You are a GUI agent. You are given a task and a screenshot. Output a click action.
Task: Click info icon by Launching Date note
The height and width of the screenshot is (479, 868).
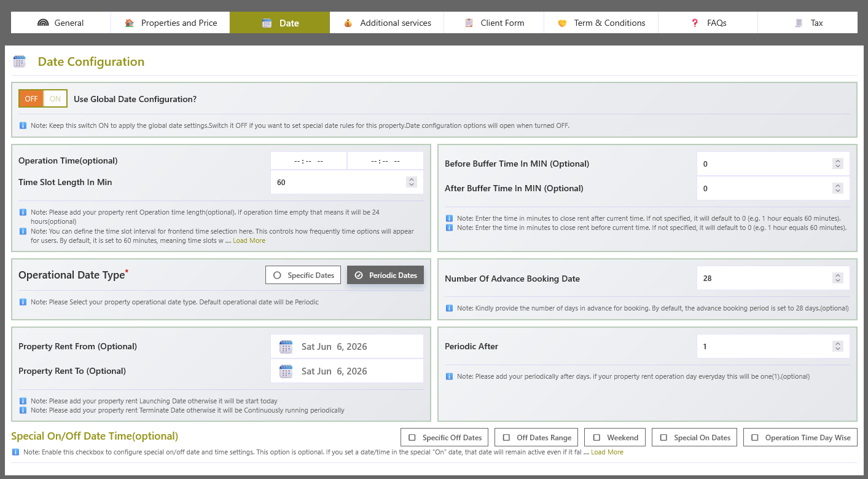[x=23, y=401]
